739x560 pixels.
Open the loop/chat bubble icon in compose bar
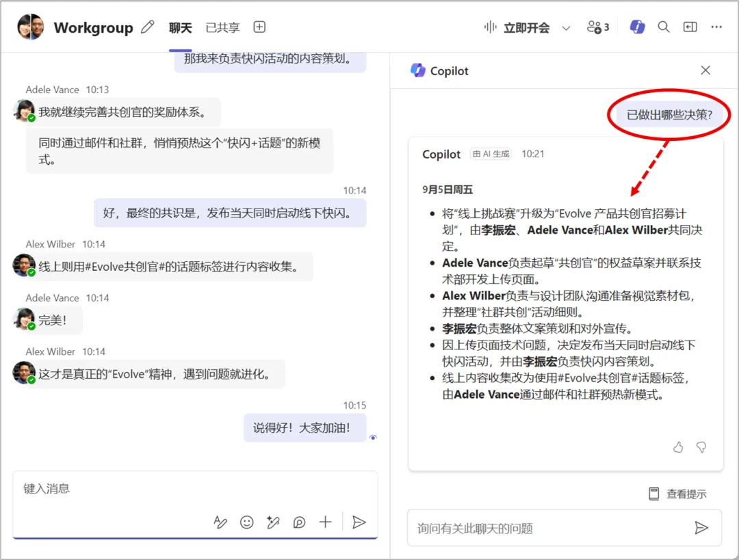point(299,522)
